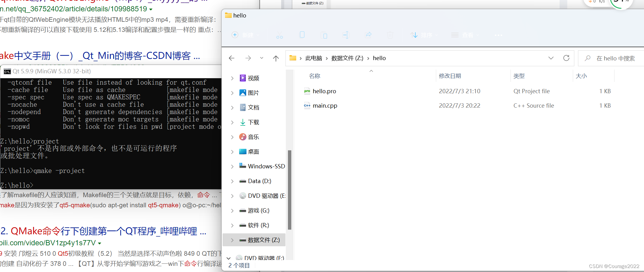Open 桌面 in the navigation pane
The height and width of the screenshot is (272, 644).
[x=253, y=152]
